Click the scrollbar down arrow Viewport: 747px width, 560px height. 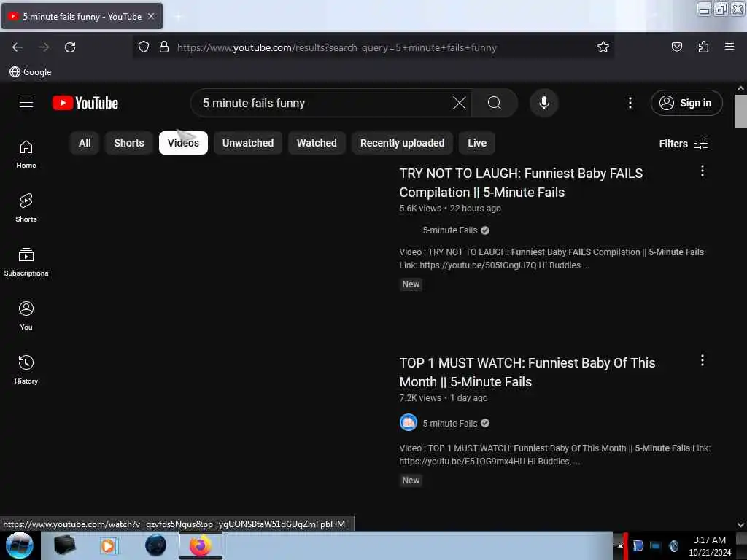pos(740,524)
